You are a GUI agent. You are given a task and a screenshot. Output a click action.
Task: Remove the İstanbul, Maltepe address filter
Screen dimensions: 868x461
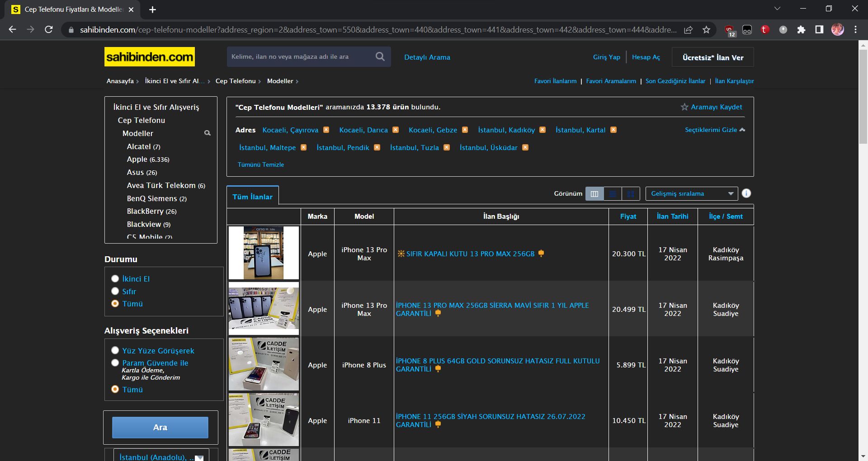coord(304,147)
